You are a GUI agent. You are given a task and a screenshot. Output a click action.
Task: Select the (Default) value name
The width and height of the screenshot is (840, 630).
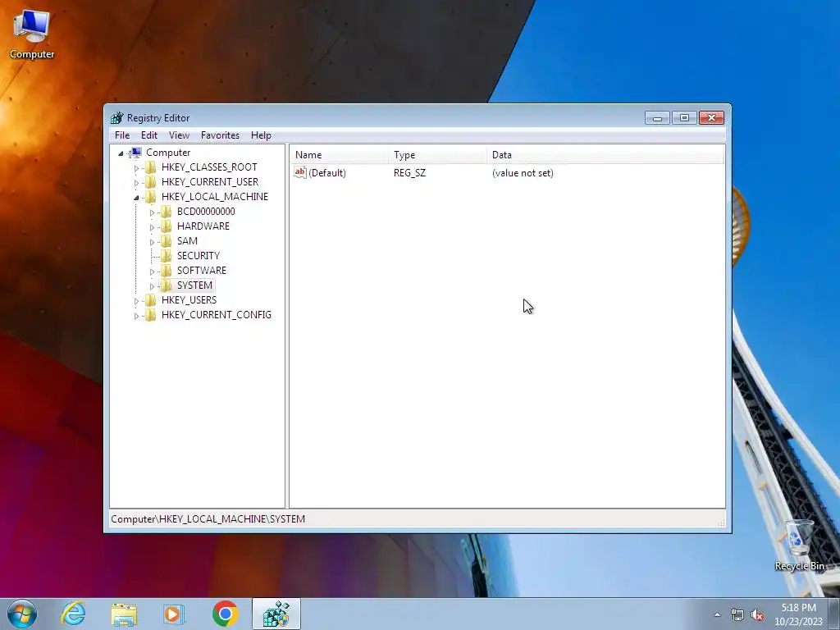tap(327, 173)
